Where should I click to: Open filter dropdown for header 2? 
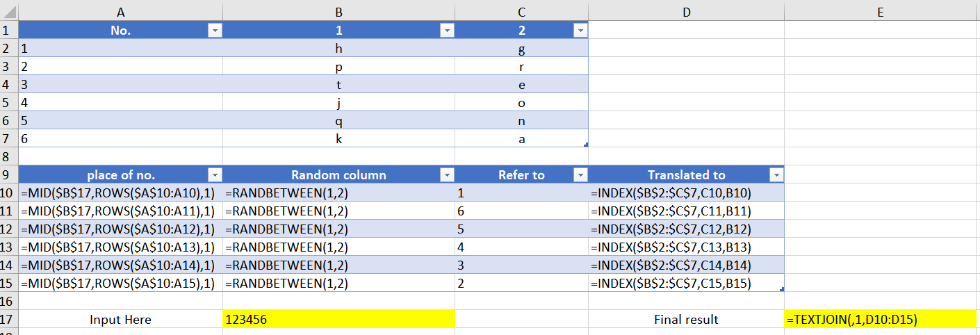click(580, 31)
